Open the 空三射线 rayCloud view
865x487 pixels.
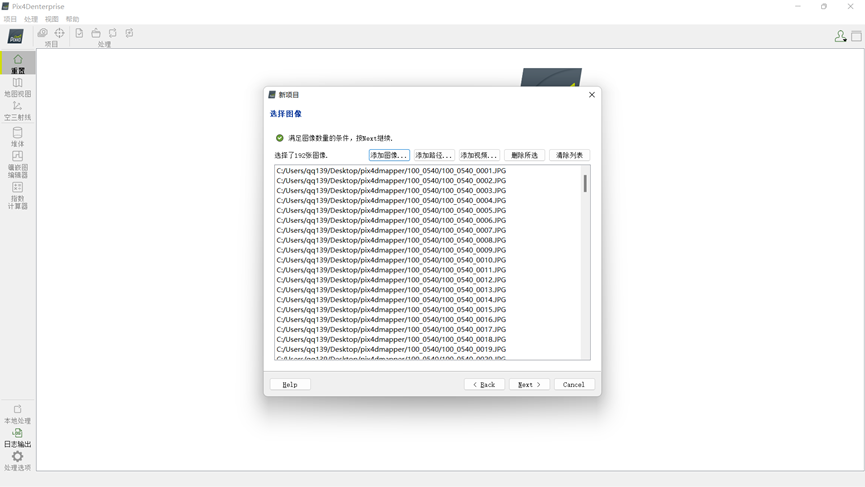[18, 110]
